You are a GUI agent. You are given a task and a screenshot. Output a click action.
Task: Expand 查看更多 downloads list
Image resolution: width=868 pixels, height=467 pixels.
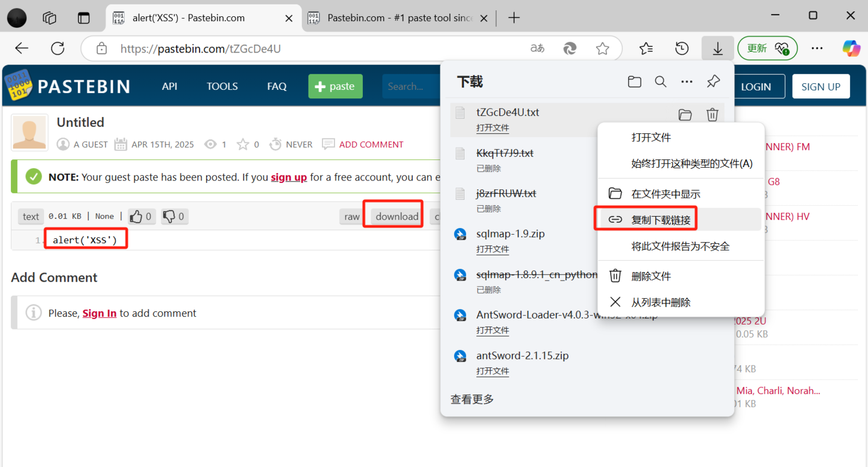[x=472, y=399]
